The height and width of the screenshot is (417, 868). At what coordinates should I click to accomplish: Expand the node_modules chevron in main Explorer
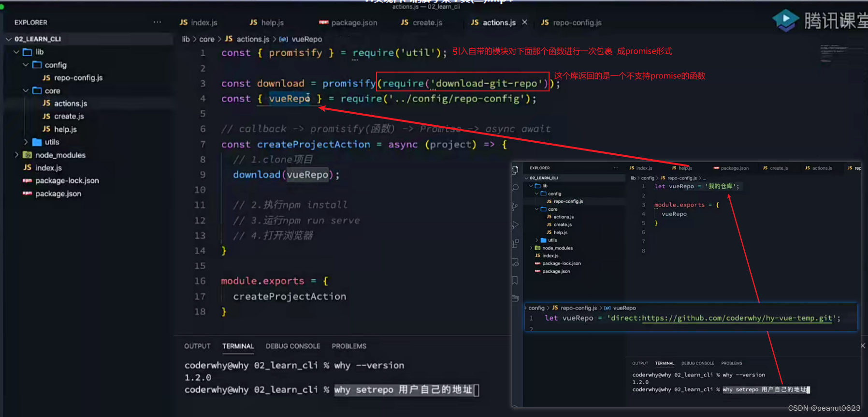pyautogui.click(x=17, y=155)
